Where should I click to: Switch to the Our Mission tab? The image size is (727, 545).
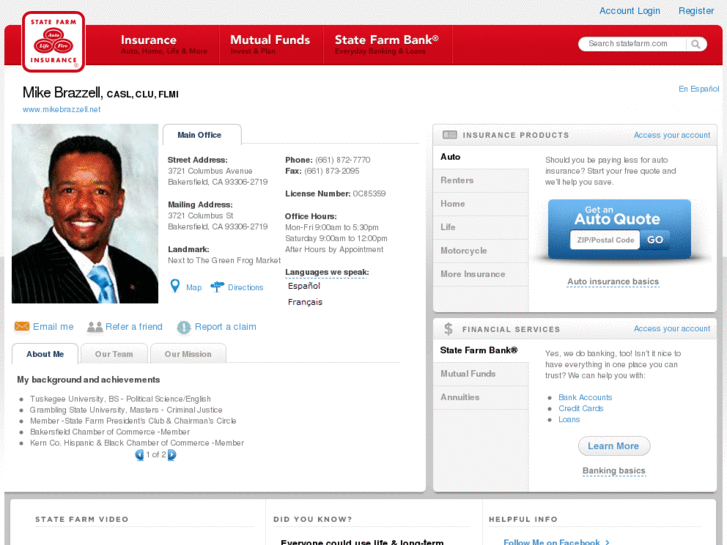pyautogui.click(x=188, y=354)
